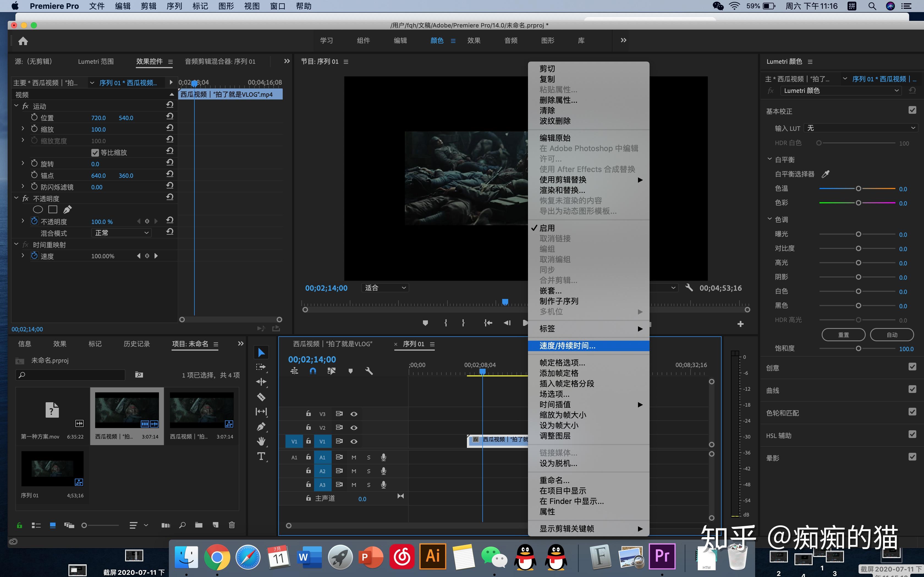Screen dimensions: 924x577
Task: Open the timeline wrench settings icon
Action: (369, 371)
